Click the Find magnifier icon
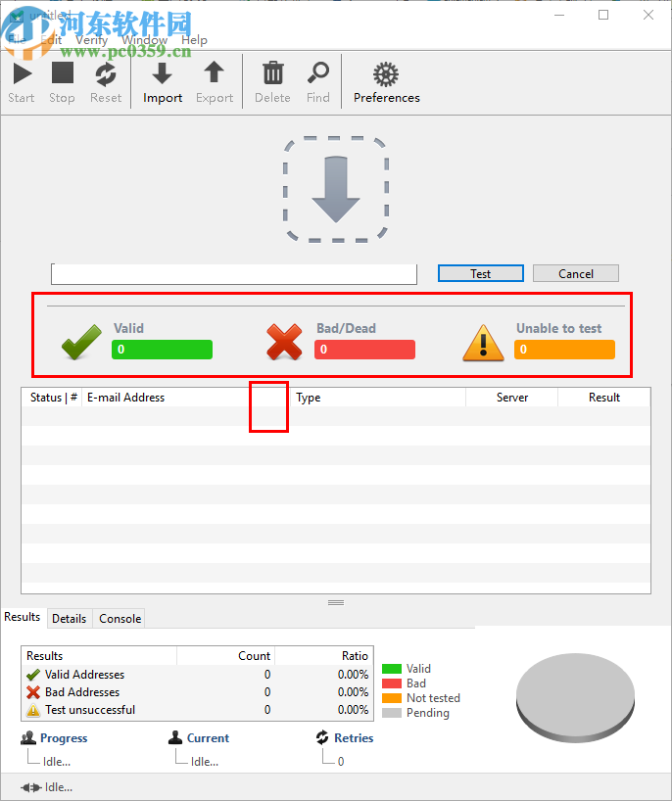The width and height of the screenshot is (672, 801). [318, 72]
